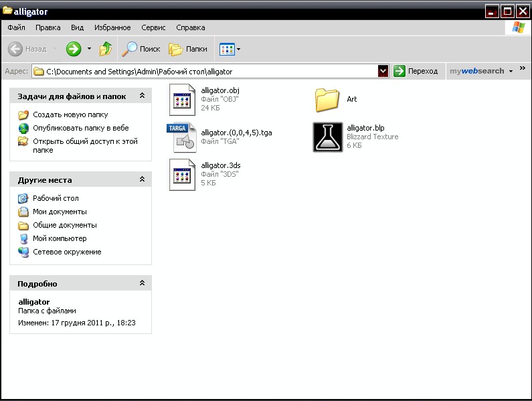Open the Файл menu
532x401 pixels.
[16, 27]
